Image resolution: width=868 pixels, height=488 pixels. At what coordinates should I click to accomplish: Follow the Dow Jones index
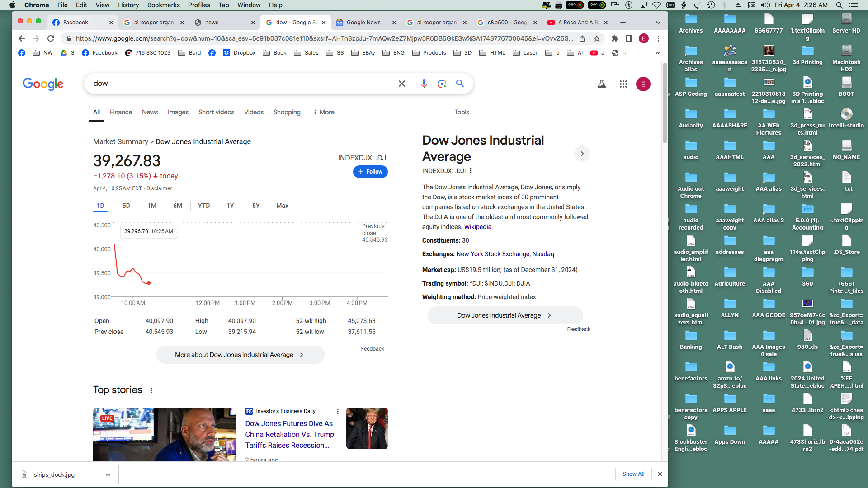tap(370, 172)
